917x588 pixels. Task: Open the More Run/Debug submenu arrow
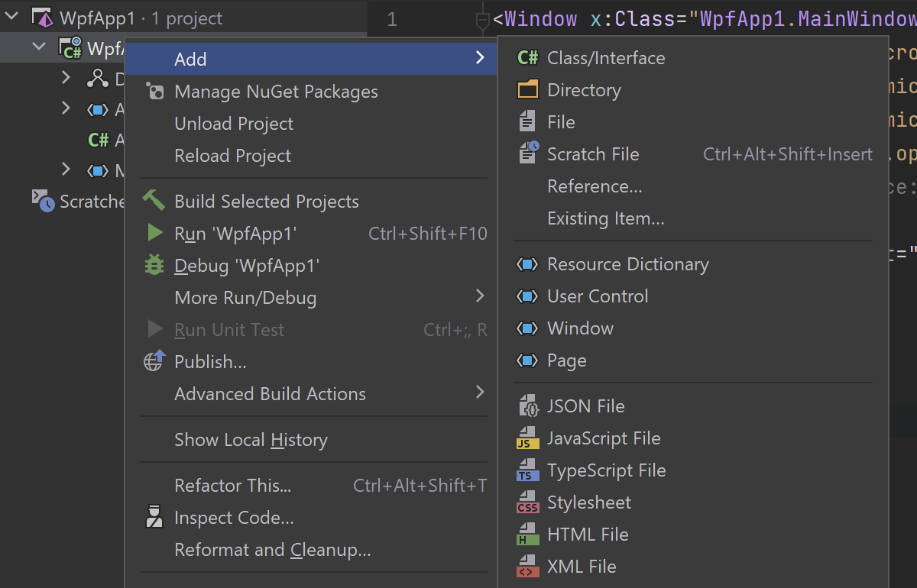480,296
